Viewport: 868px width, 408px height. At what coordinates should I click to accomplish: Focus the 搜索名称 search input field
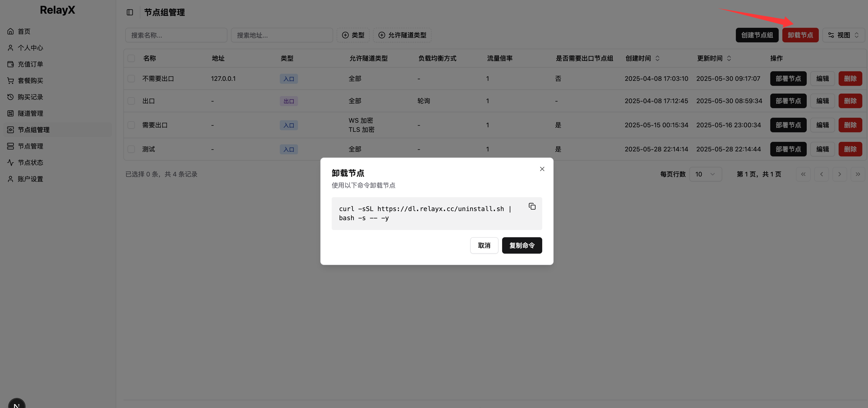click(x=176, y=35)
